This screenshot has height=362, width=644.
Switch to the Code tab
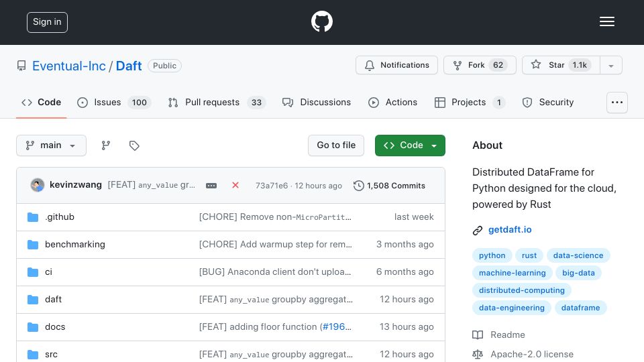pos(41,102)
